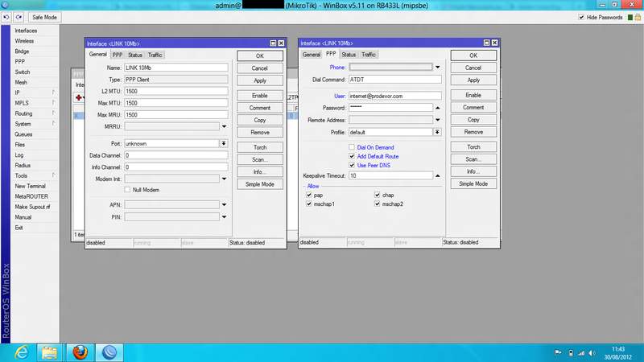Screen dimensions: 644x362
Task: Click Comment in the right Interface window
Action: (x=473, y=107)
